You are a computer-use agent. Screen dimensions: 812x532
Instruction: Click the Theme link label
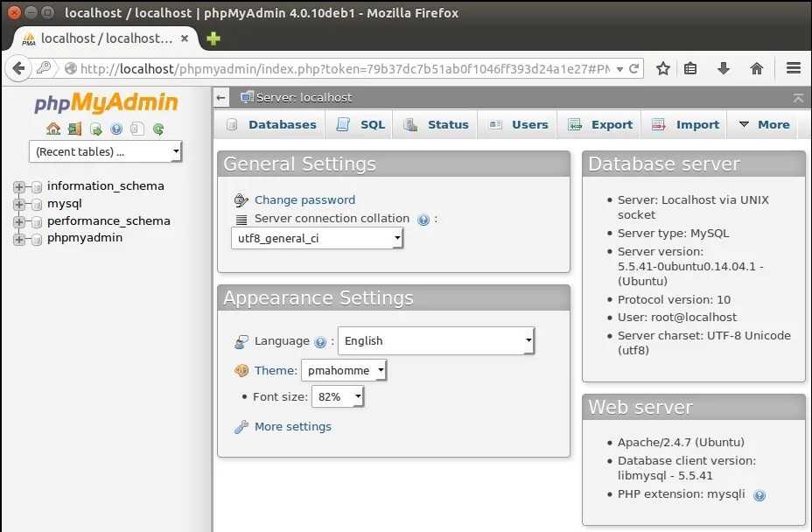[x=276, y=371]
